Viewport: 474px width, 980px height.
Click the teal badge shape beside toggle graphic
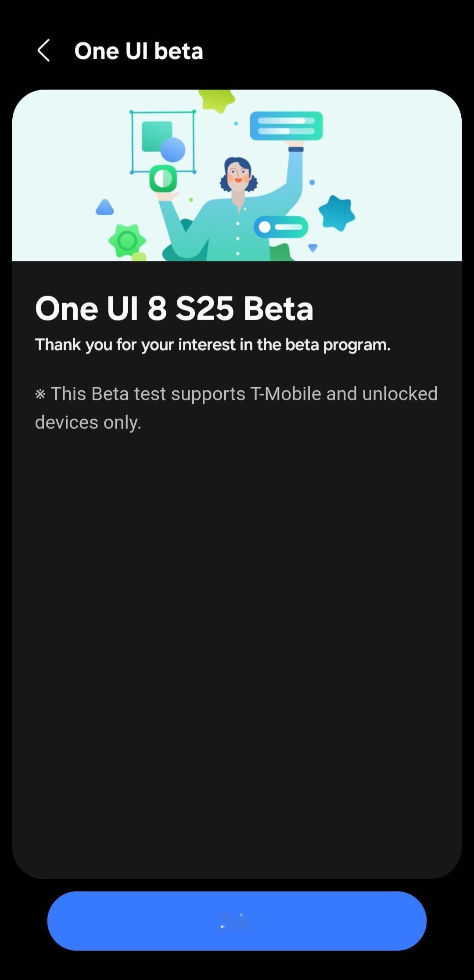pyautogui.click(x=337, y=214)
